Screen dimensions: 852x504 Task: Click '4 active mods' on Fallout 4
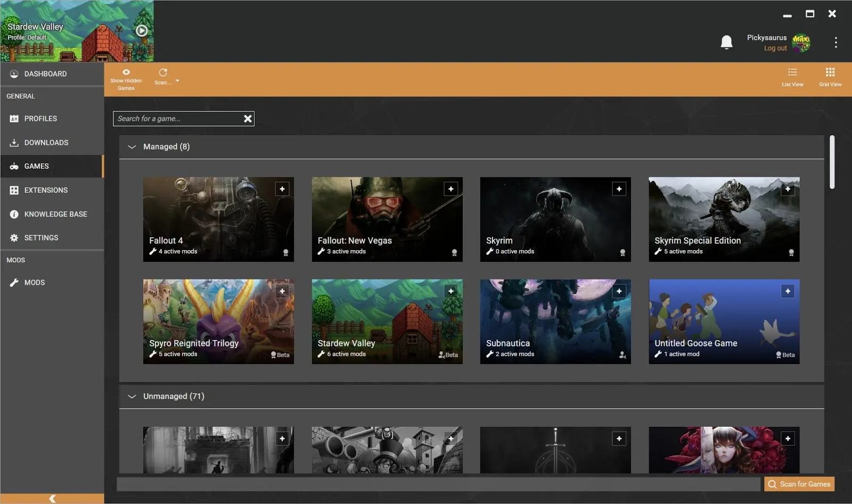(x=178, y=252)
